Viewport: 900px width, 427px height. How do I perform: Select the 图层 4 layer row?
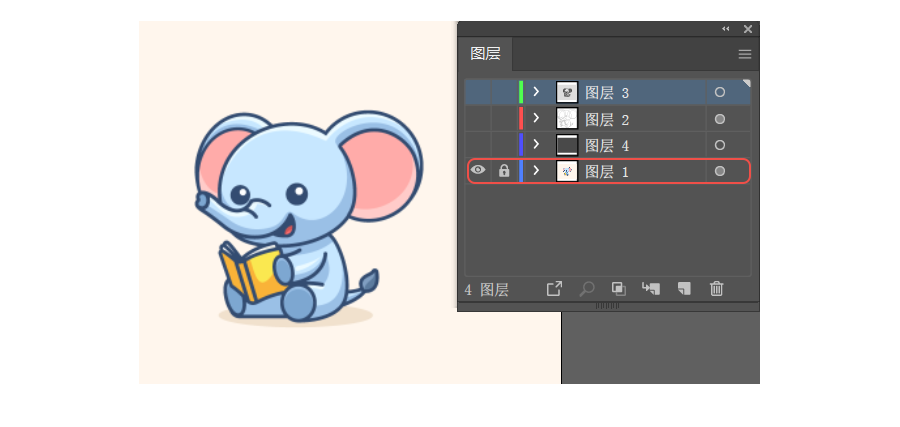tap(607, 145)
